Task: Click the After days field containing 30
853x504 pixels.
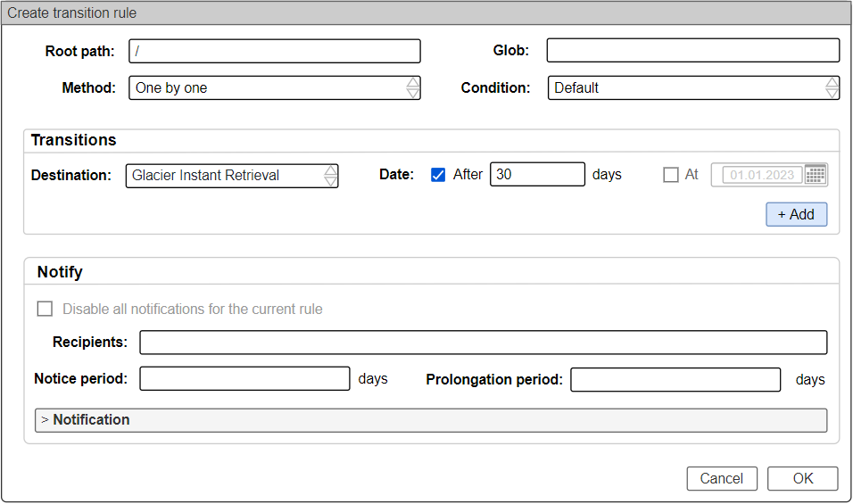Action: pyautogui.click(x=537, y=174)
